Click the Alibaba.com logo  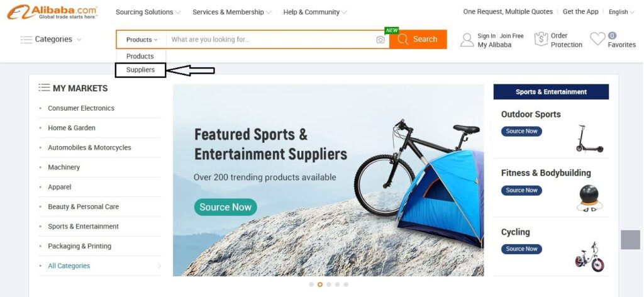(52, 12)
